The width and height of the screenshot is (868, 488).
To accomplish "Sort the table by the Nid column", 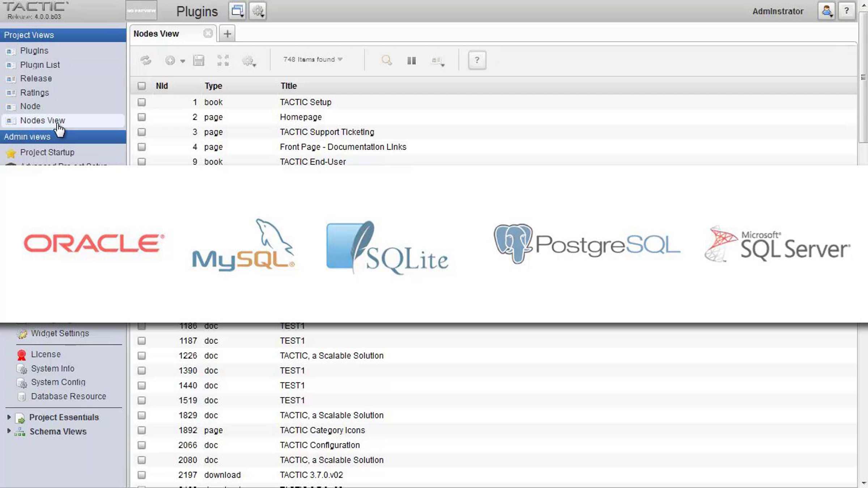I will pyautogui.click(x=162, y=86).
